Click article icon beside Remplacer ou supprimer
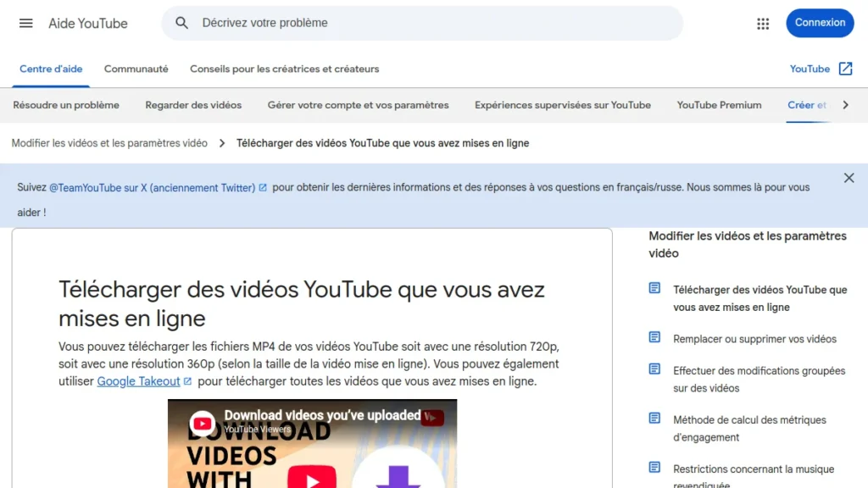The image size is (868, 488). (x=654, y=337)
